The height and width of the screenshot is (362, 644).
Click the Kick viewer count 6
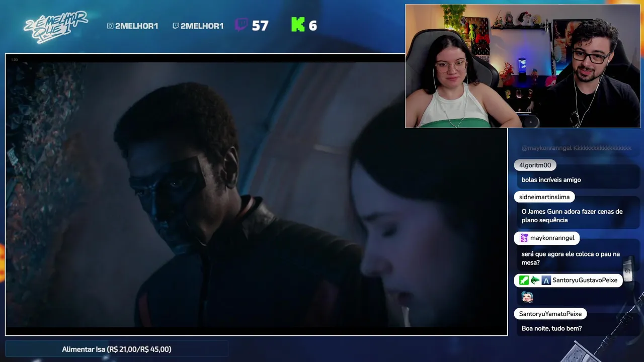coord(313,26)
